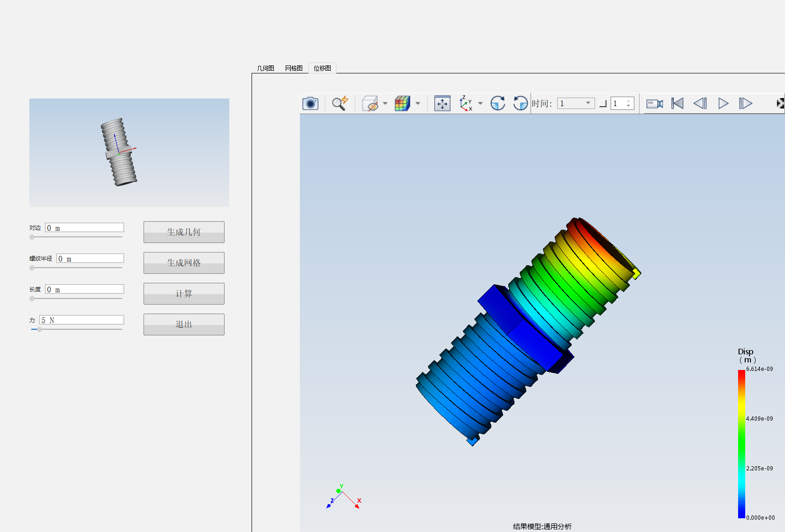Expand the visibility box dropdown arrow
785x532 pixels.
click(385, 103)
